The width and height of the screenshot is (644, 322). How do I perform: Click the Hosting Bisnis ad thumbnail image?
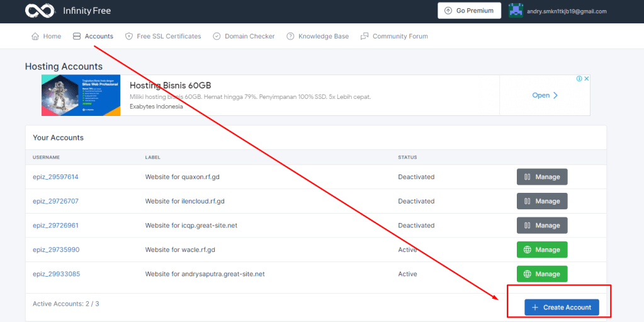coord(81,95)
